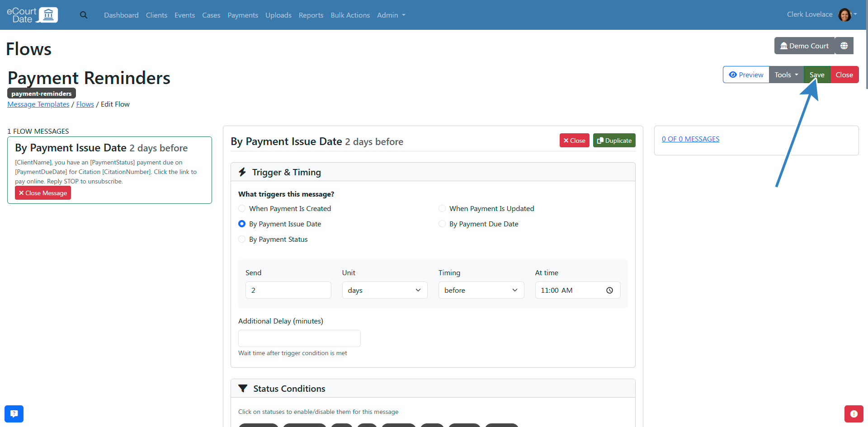Select When Payment Is Updated radio
The width and height of the screenshot is (868, 427).
click(442, 208)
